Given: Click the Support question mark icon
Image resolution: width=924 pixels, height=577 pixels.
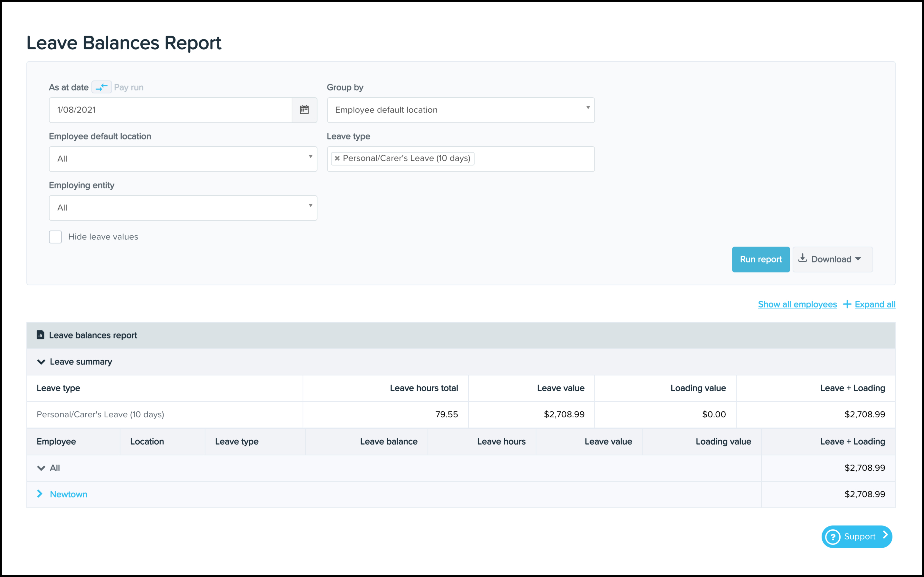Looking at the screenshot, I should pos(833,537).
